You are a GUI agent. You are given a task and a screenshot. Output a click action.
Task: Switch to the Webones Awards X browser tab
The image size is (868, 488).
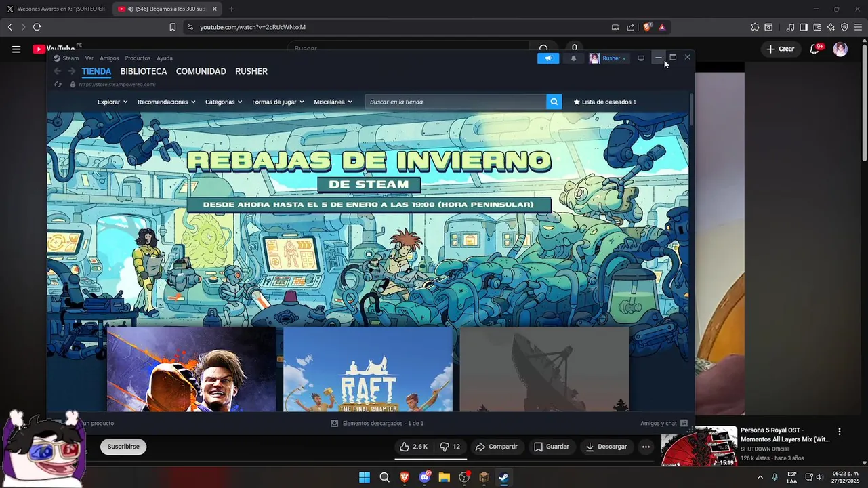tap(56, 9)
